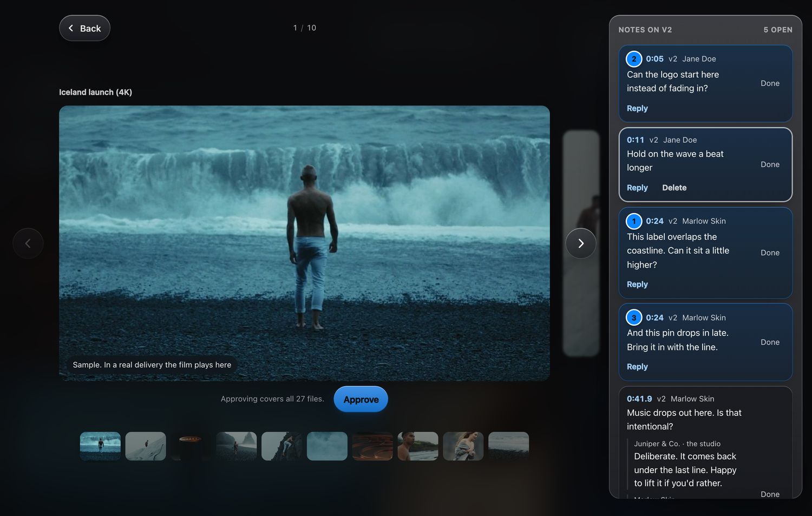Click pin badge 1 on the label overlaps note
812x516 pixels.
[634, 221]
